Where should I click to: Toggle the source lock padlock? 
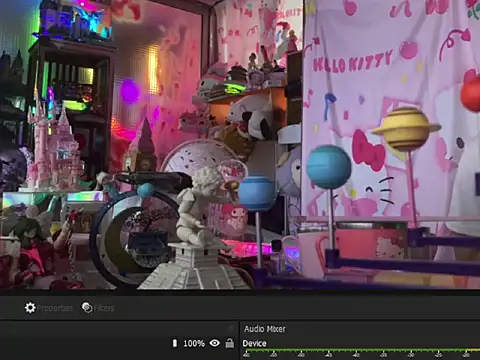click(x=230, y=343)
